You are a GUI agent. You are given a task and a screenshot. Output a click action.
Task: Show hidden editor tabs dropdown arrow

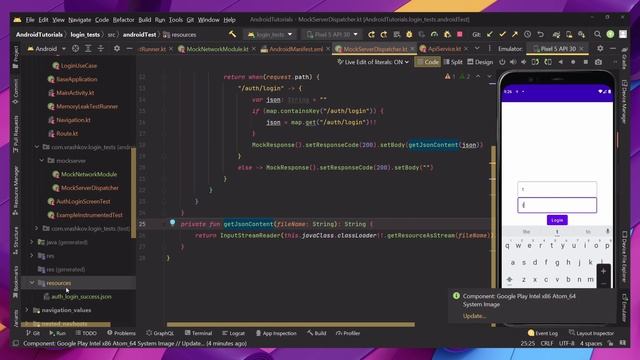point(477,49)
